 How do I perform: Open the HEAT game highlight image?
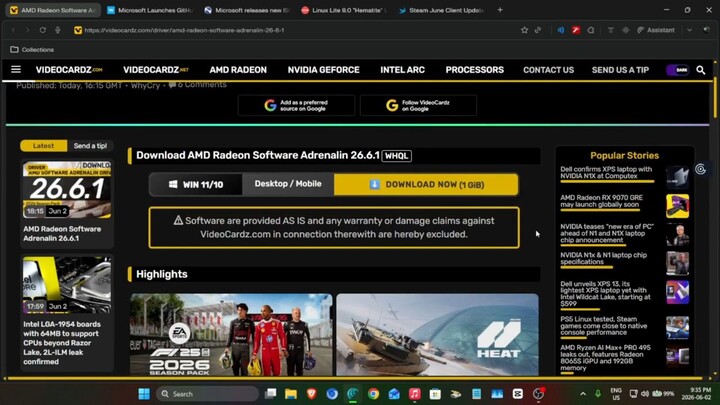[x=437, y=335]
